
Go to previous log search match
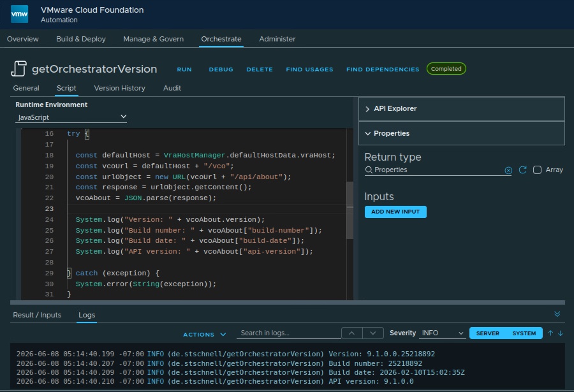[352, 333]
